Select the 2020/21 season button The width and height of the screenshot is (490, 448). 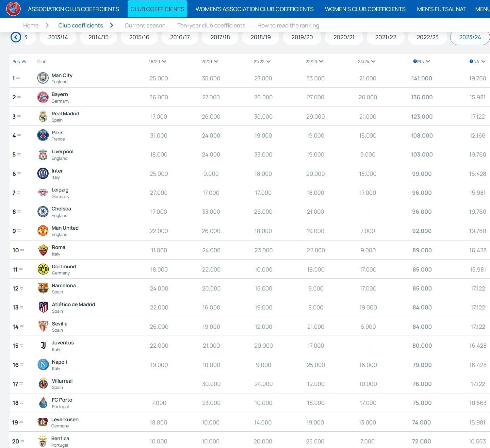[x=344, y=37]
